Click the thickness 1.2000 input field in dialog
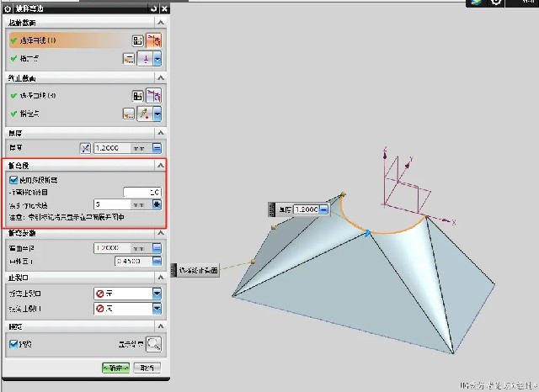539x392 pixels. click(110, 148)
